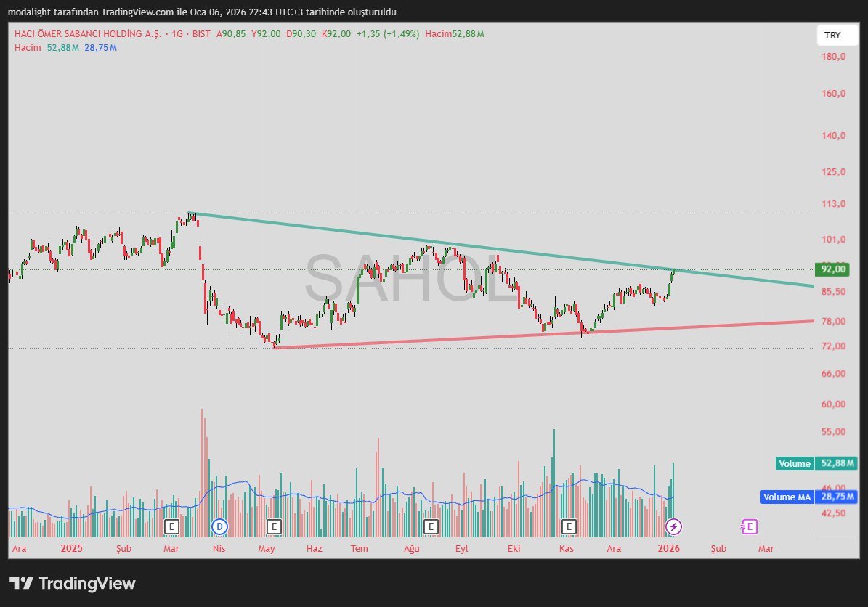Click the Haz month label on time axis

314,548
